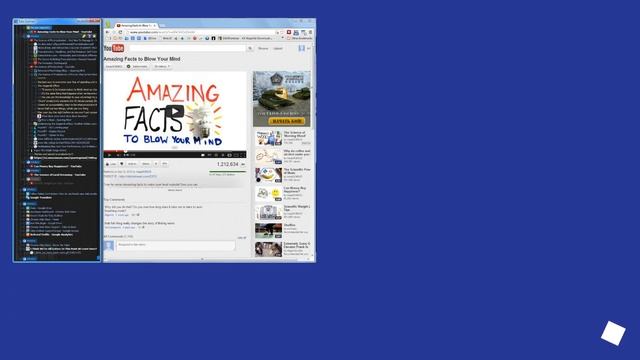
Task: Open 'The Science of Morning Wood' suggested video
Action: tap(283, 138)
